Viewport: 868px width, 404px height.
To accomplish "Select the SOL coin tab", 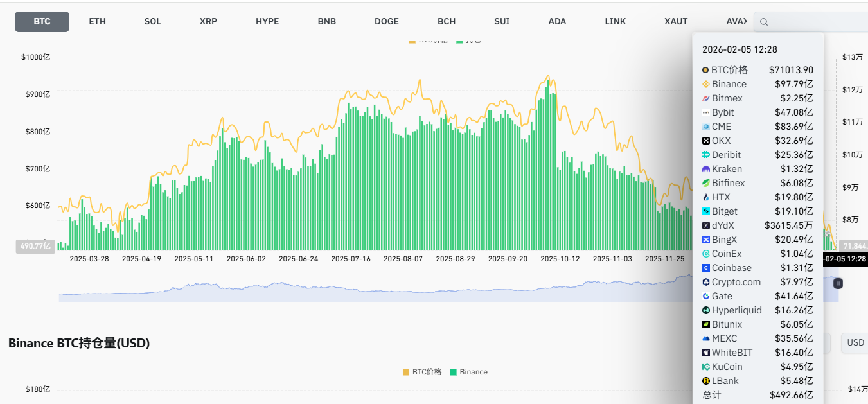I will point(153,21).
